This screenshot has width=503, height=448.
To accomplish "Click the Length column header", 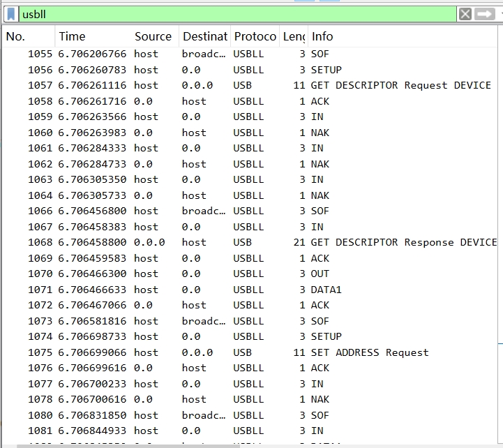I will (293, 36).
